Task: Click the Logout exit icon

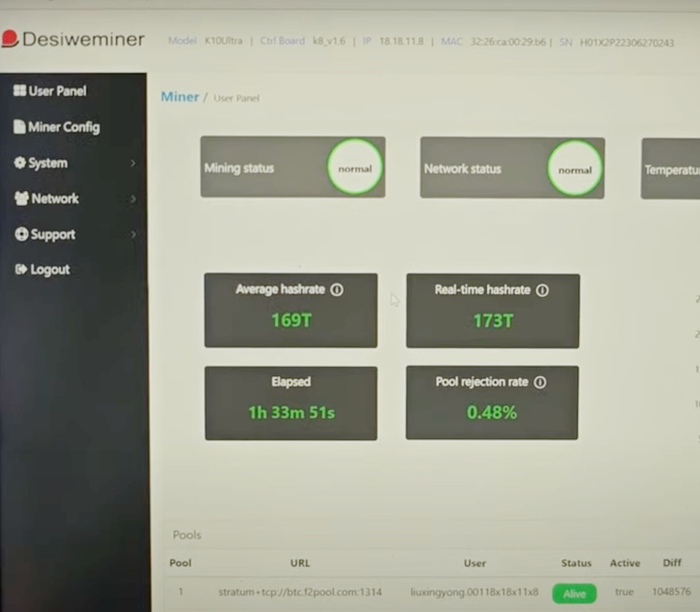Action: coord(21,269)
